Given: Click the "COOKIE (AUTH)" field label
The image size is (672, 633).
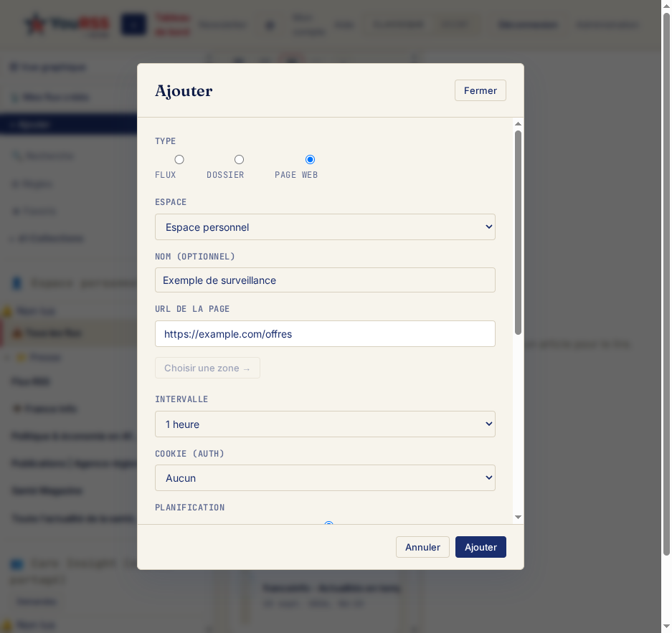Looking at the screenshot, I should 189,454.
